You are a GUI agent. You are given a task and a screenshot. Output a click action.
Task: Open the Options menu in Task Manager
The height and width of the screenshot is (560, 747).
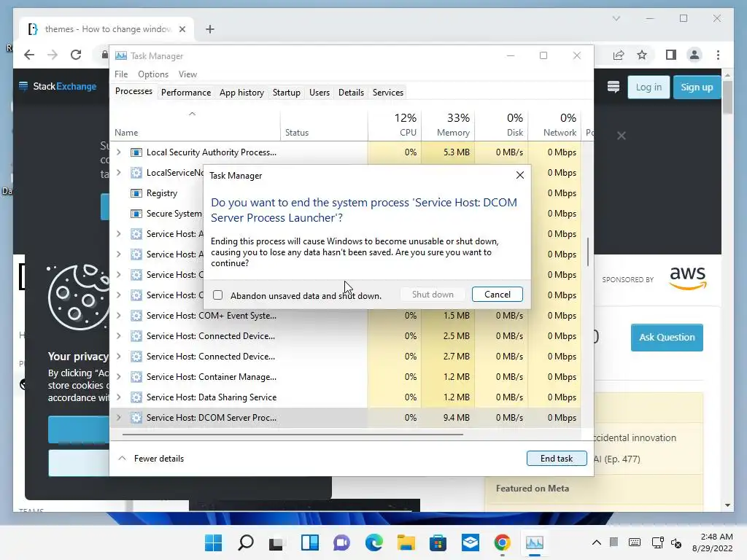tap(153, 74)
